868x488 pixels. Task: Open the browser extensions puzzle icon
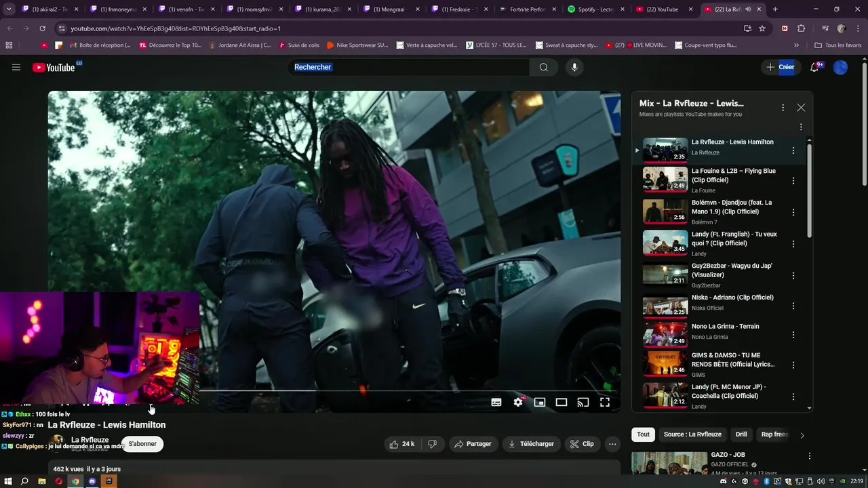pos(802,28)
